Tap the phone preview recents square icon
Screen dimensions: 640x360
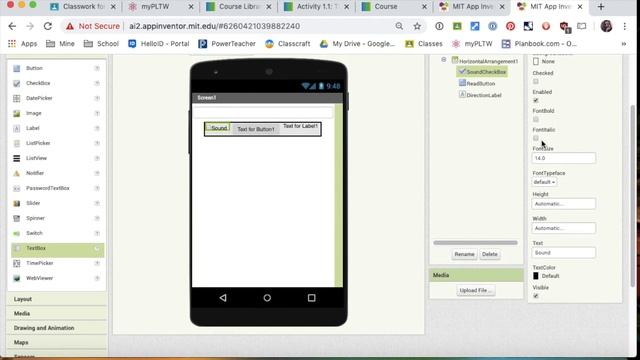[x=311, y=298]
